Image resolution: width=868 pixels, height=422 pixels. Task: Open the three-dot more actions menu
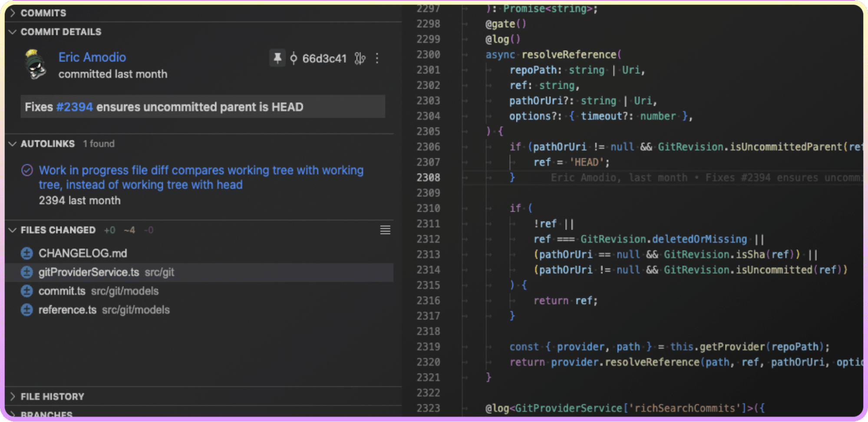(x=377, y=58)
